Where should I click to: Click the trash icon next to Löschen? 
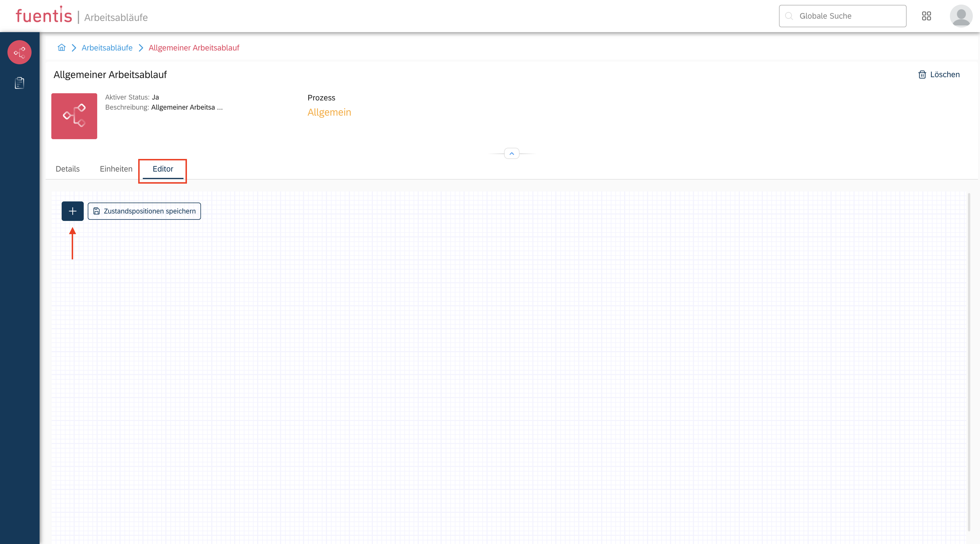pyautogui.click(x=923, y=75)
